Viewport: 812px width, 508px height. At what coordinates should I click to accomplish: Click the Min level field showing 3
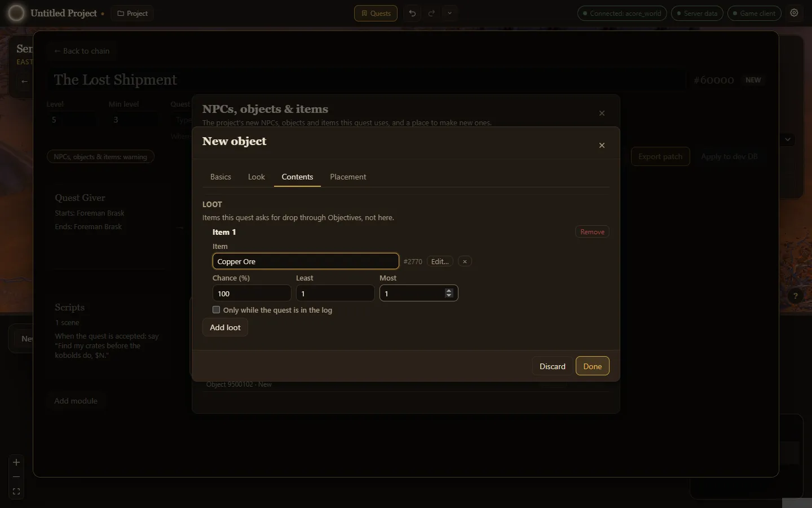(134, 120)
